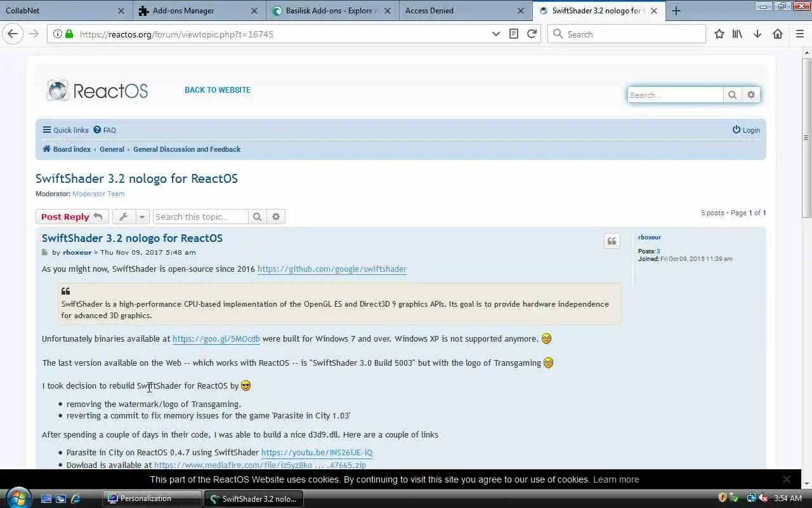Click Learn more in cookie banner

click(616, 479)
